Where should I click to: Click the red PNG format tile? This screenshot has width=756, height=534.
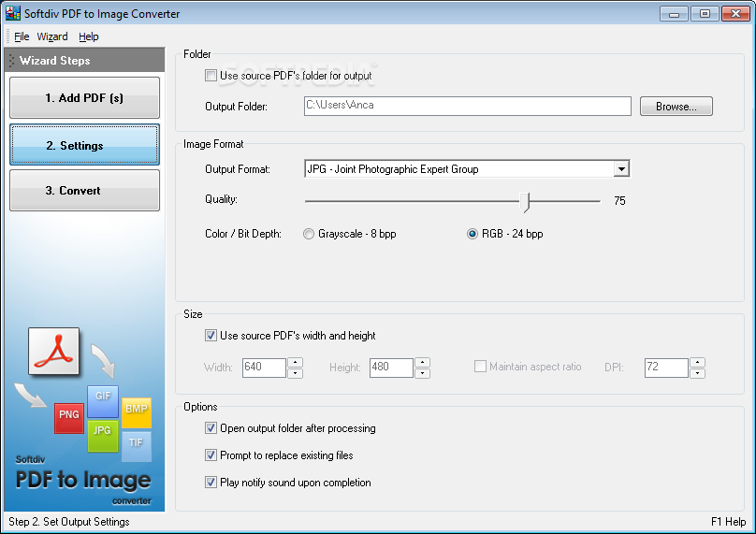point(69,418)
